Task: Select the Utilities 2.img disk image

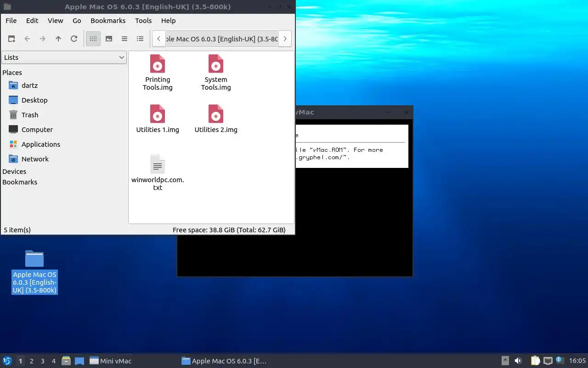Action: (216, 119)
